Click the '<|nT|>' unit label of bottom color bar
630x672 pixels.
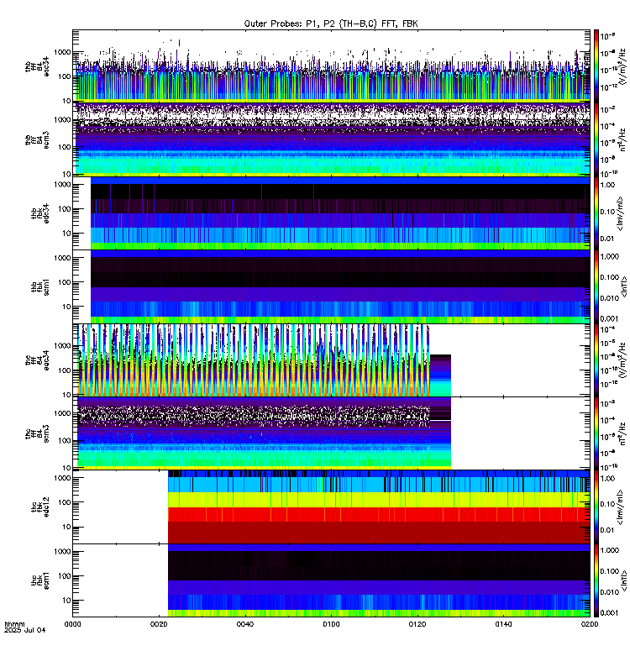(624, 580)
